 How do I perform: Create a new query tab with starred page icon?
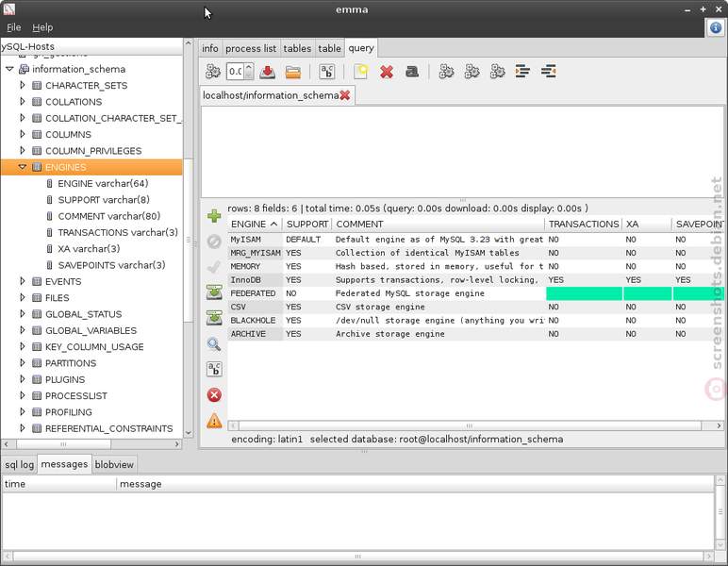pyautogui.click(x=361, y=72)
